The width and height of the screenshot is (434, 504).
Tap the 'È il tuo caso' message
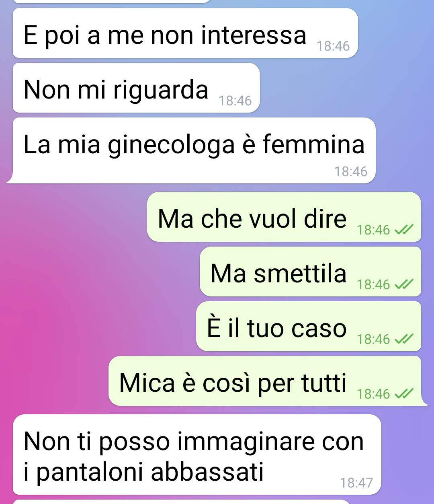coord(309,326)
